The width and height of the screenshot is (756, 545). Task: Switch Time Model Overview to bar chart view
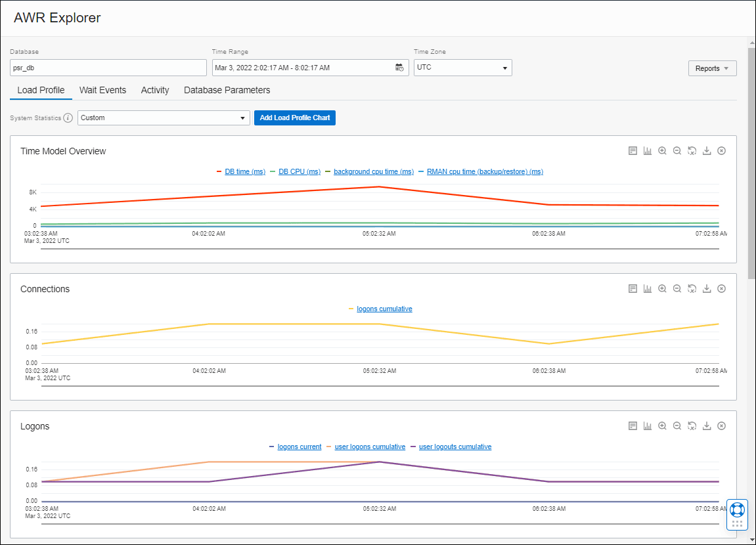[647, 150]
